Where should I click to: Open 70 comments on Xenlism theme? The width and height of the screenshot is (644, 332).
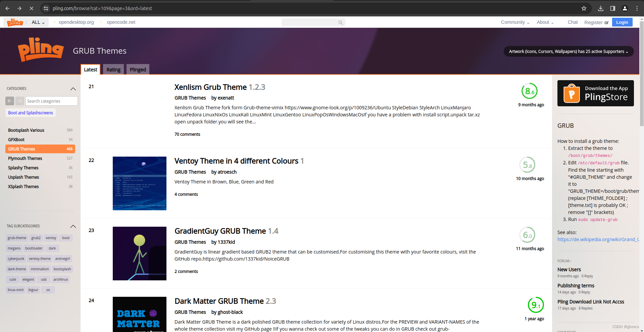tap(187, 134)
